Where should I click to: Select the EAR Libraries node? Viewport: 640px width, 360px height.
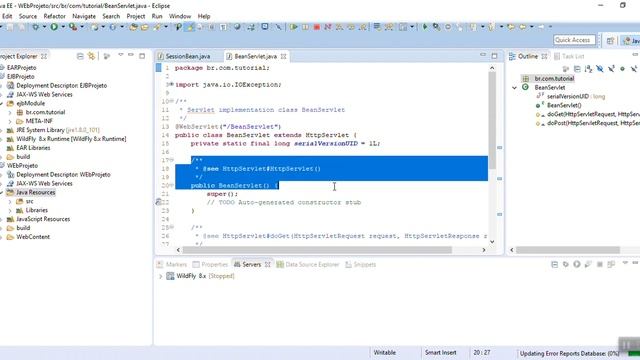tap(33, 148)
